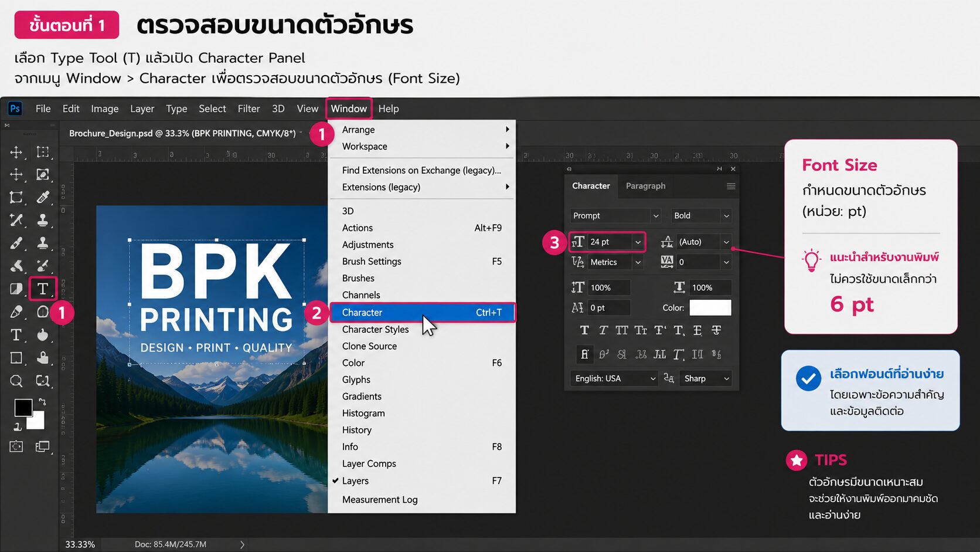Choose Character Styles menu entry
The image size is (980, 552).
(422, 330)
